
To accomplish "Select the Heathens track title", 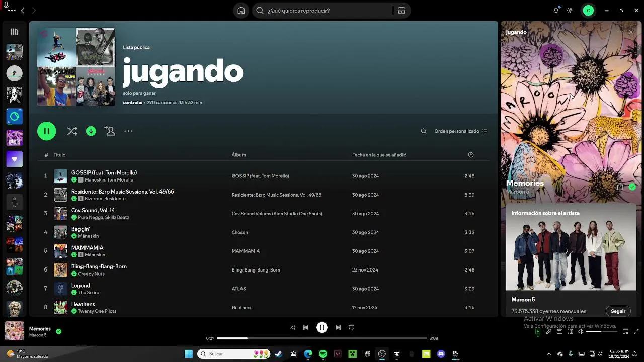I will 83,304.
